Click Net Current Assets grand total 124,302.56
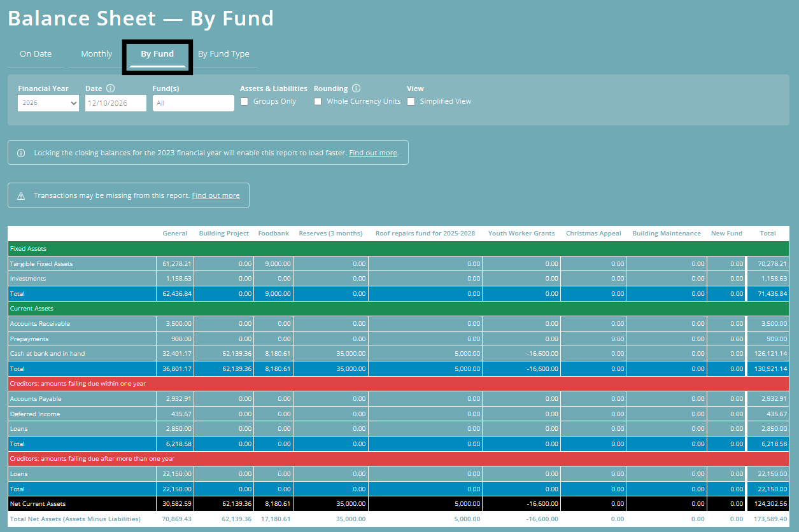799x532 pixels. pos(770,504)
